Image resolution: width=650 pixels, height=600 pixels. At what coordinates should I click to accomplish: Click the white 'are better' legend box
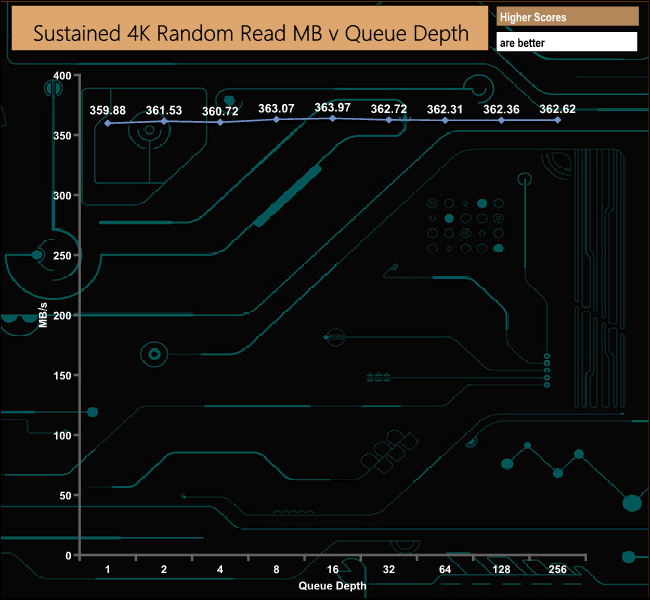(x=566, y=42)
